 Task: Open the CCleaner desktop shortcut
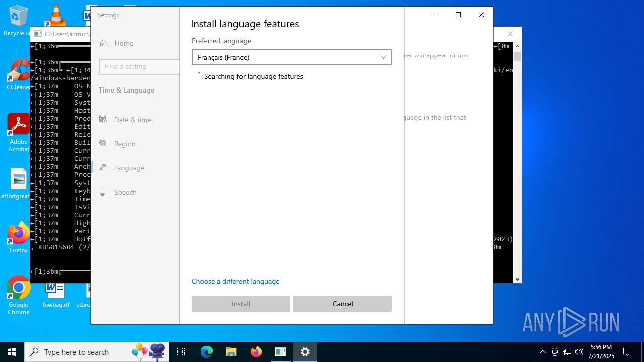19,75
